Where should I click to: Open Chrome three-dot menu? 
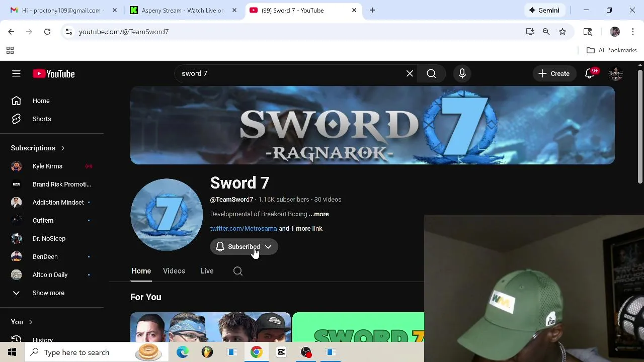(633, 32)
